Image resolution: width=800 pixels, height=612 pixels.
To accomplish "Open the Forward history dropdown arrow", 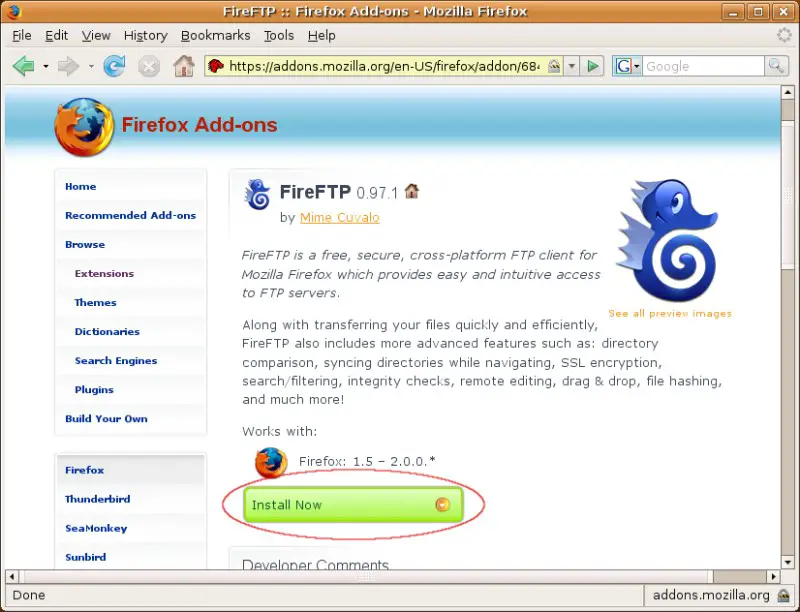I will point(91,66).
